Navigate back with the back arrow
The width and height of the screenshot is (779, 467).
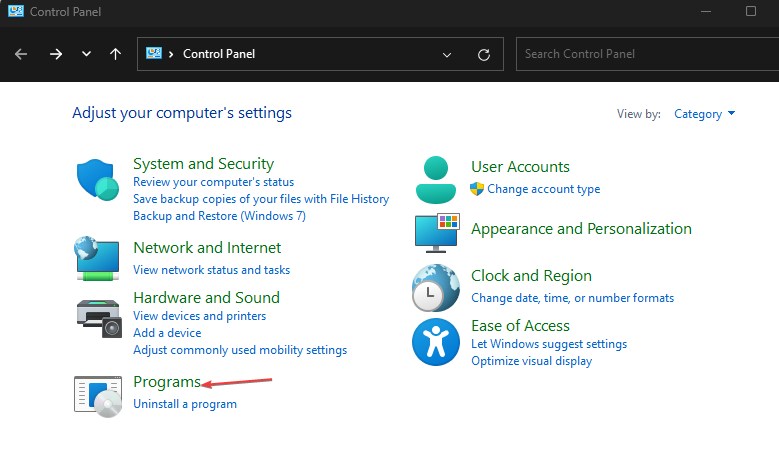21,54
